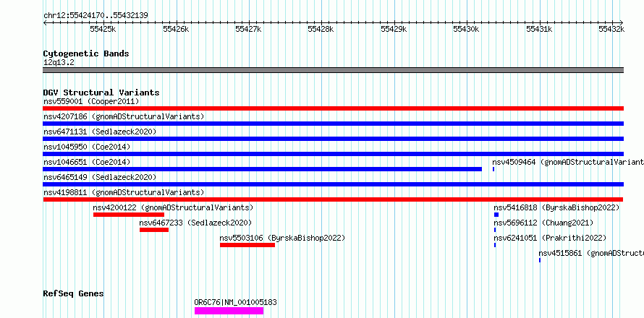Click the blue nsv4207186 variant bar
Image resolution: width=644 pixels, height=318 pixels.
tap(333, 124)
